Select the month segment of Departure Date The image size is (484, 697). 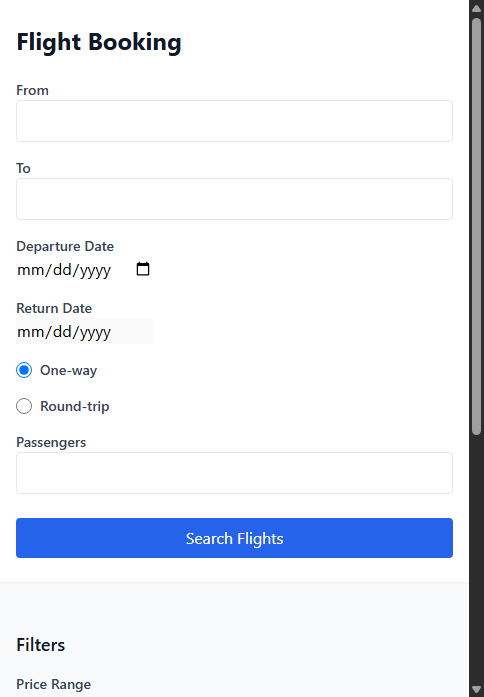(31, 270)
